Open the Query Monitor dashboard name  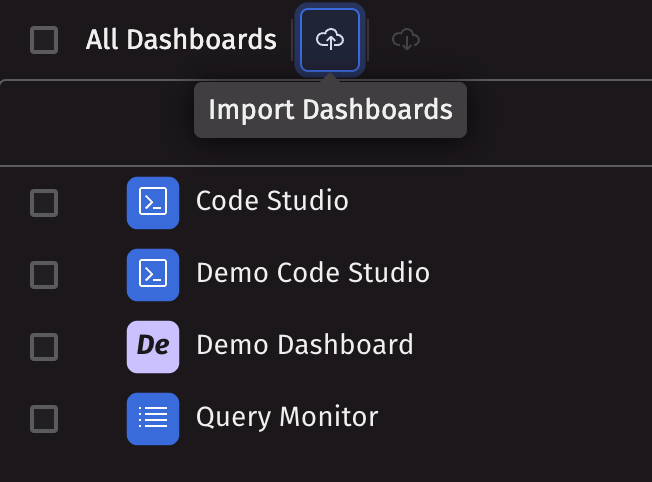(287, 417)
